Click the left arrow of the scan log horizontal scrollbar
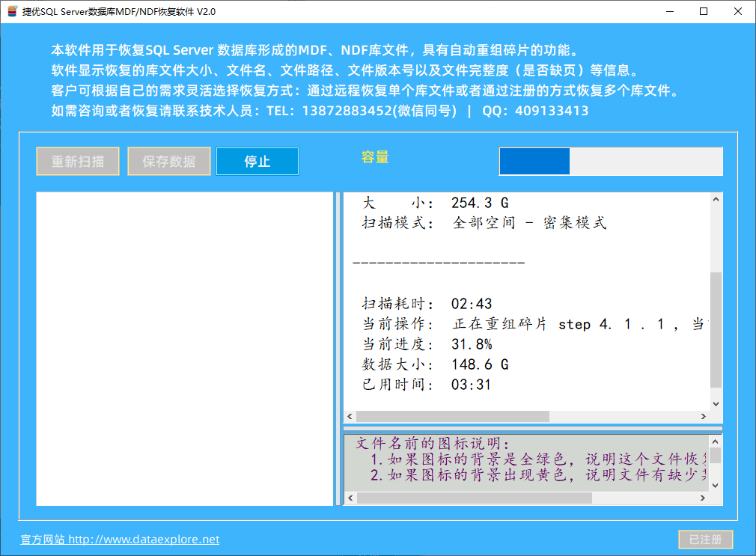This screenshot has width=756, height=556. click(x=350, y=416)
